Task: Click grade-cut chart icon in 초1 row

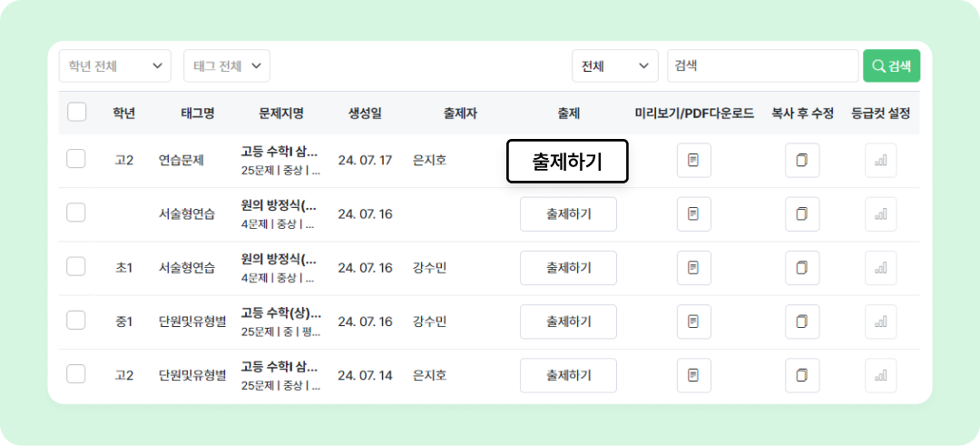Action: click(881, 268)
